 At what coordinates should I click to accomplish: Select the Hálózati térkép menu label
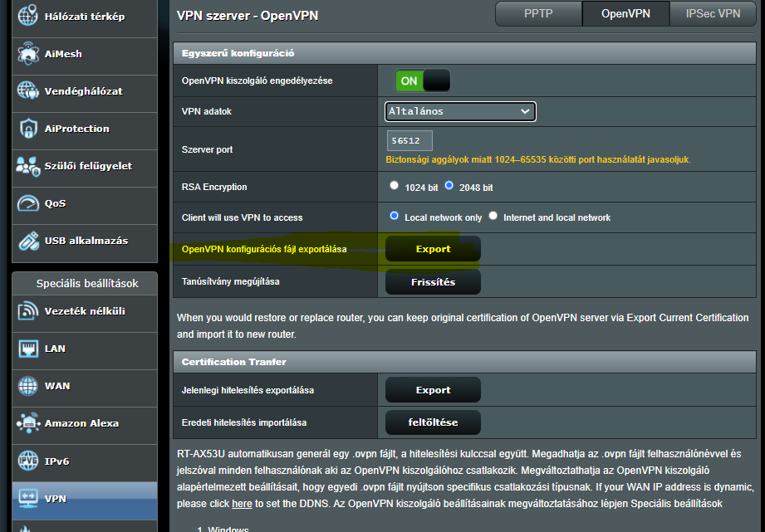pos(85,17)
